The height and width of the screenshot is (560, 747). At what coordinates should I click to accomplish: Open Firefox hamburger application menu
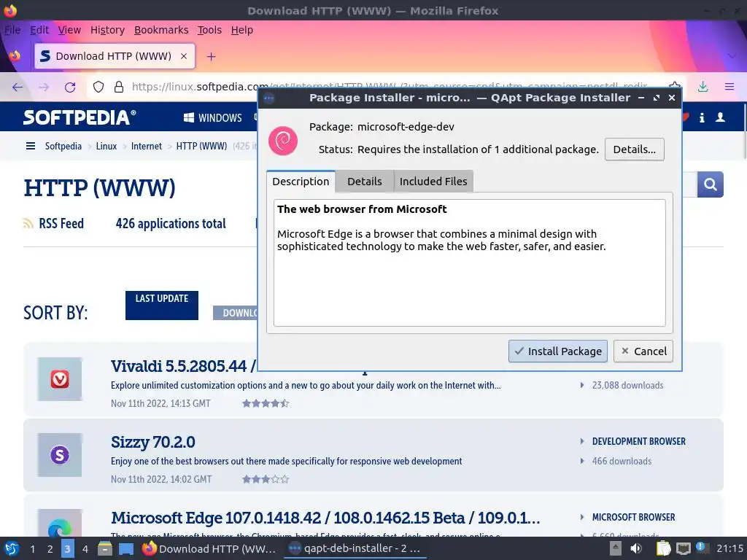point(729,87)
